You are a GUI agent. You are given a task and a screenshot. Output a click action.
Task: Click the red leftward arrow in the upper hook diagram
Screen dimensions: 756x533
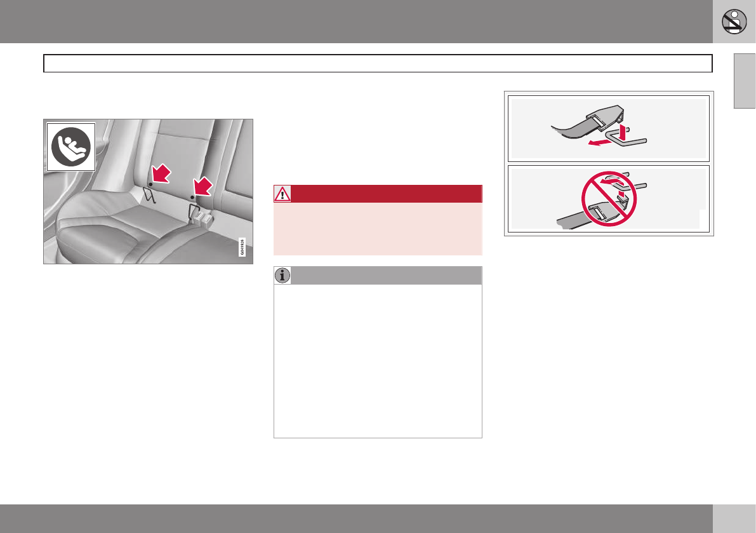[600, 142]
